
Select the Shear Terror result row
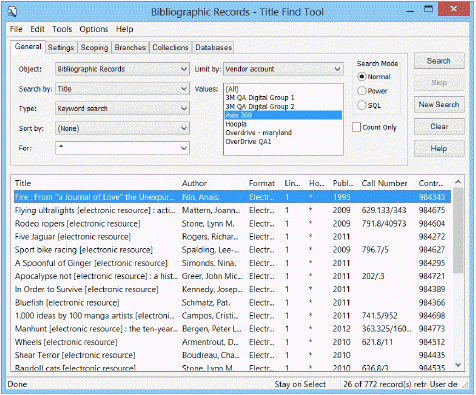pos(232,355)
